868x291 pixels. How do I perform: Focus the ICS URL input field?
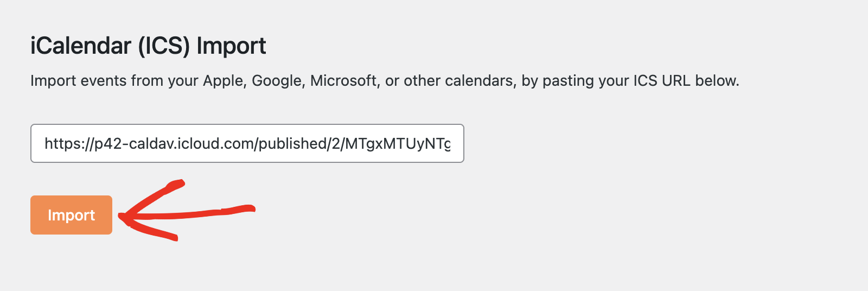(x=247, y=143)
